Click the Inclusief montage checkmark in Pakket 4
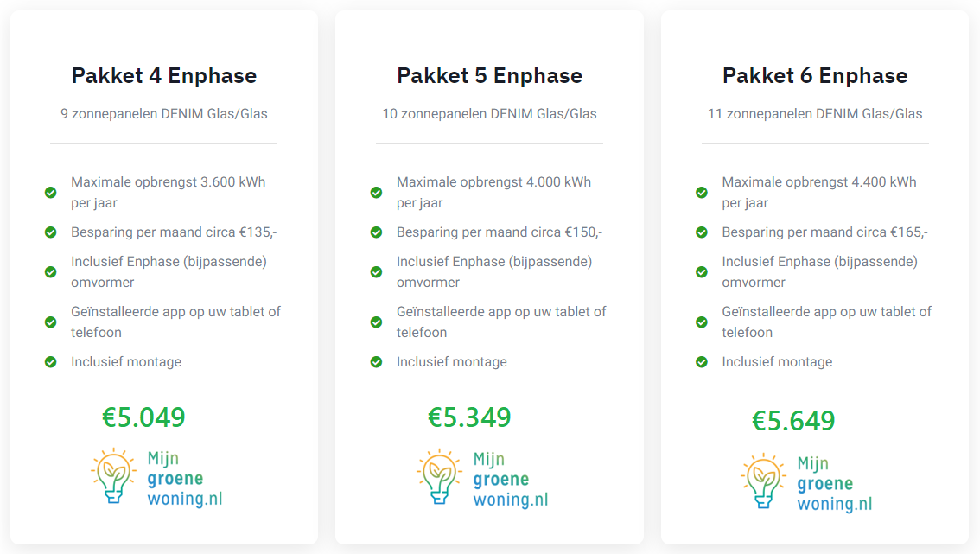 click(51, 362)
